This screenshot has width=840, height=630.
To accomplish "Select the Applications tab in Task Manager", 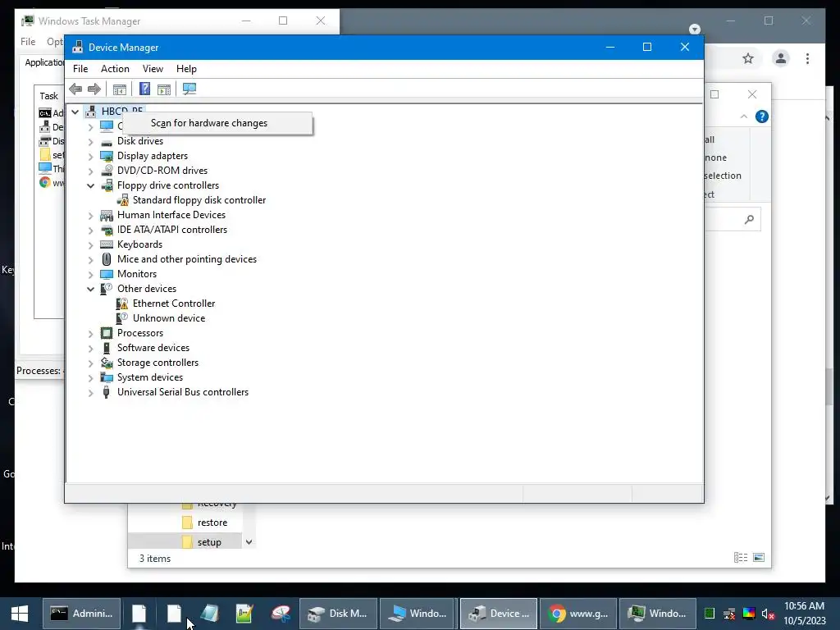I will (44, 62).
